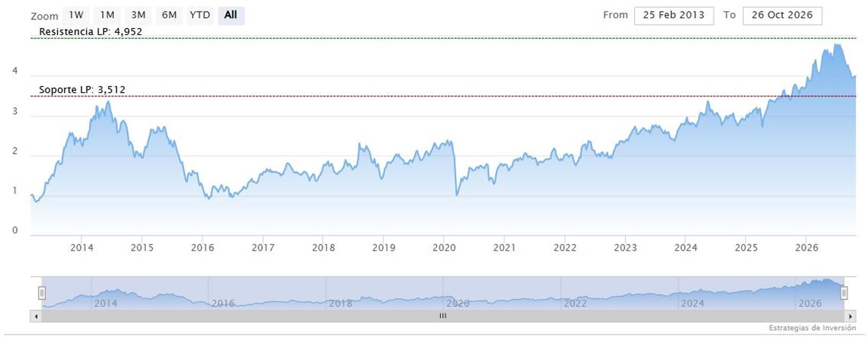Click the Soporte LP: 3,512 label
Screen dimensions: 868x344
click(x=82, y=89)
